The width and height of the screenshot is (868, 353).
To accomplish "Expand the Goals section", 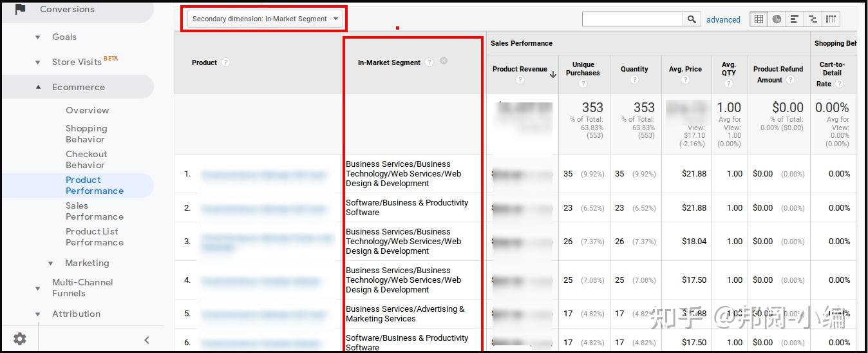I will click(x=38, y=37).
